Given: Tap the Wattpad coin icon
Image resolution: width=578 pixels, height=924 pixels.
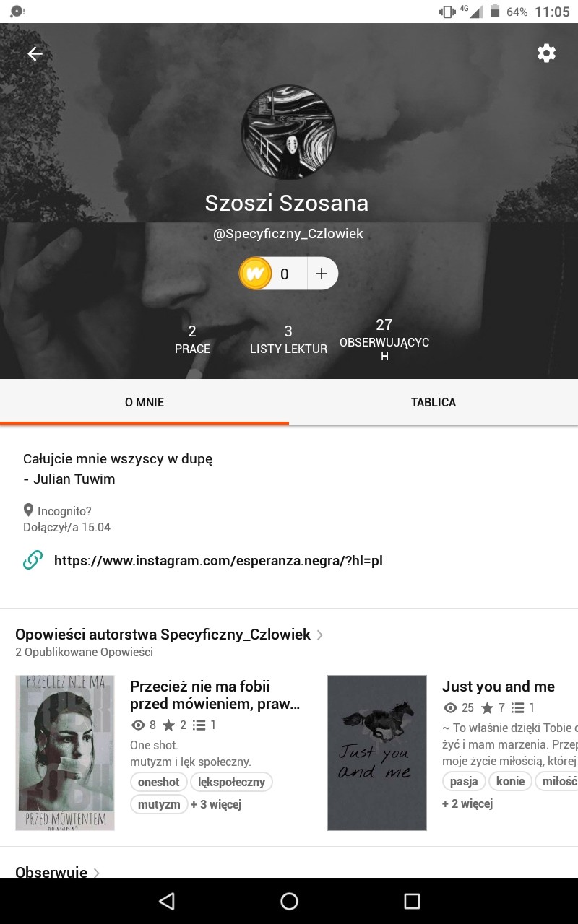Looking at the screenshot, I should tap(256, 274).
